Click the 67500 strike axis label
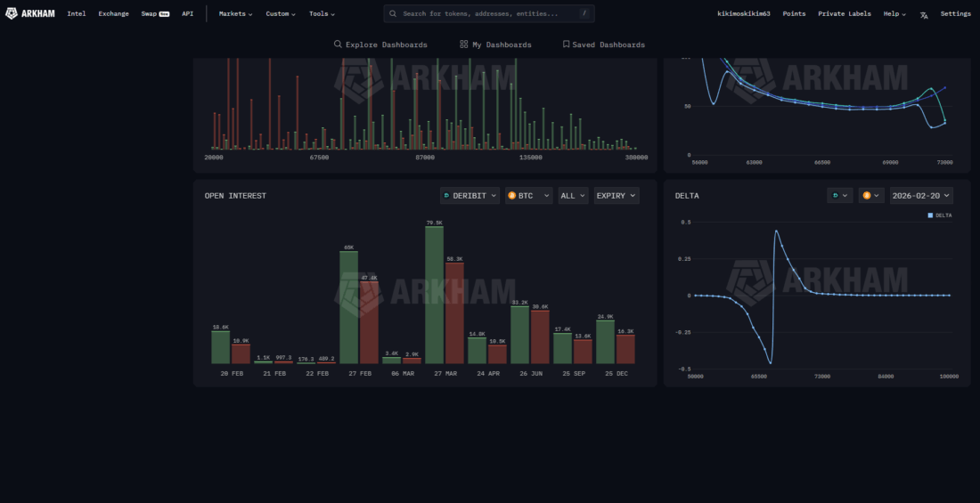This screenshot has height=503, width=980. 319,158
